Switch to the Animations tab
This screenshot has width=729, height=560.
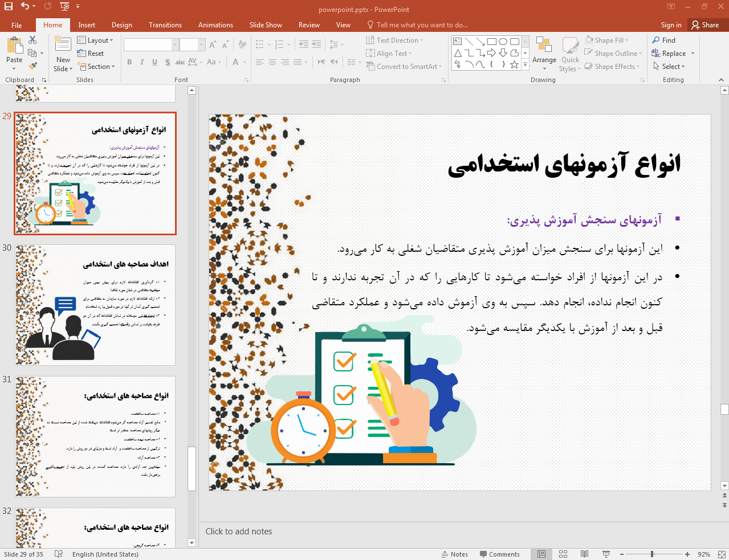(215, 24)
